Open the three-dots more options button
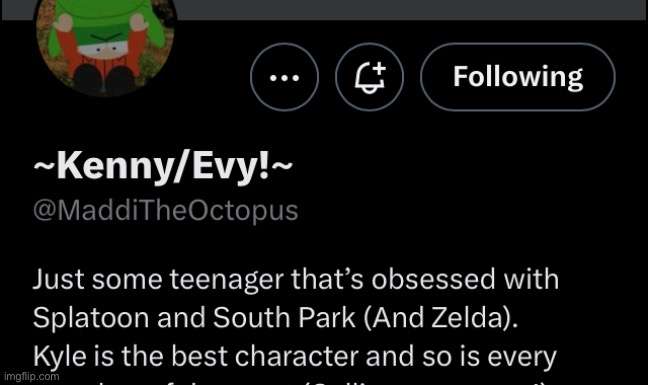This screenshot has height=385, width=648. [284, 77]
